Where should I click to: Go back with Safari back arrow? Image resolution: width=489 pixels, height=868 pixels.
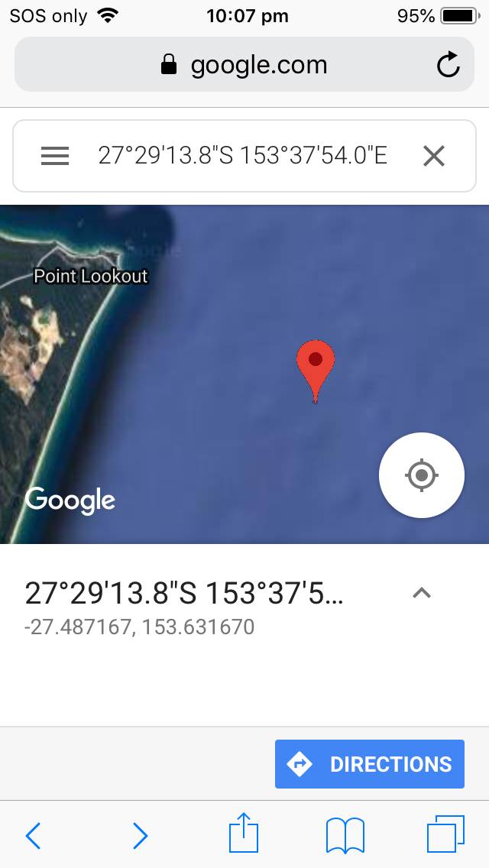pyautogui.click(x=33, y=835)
